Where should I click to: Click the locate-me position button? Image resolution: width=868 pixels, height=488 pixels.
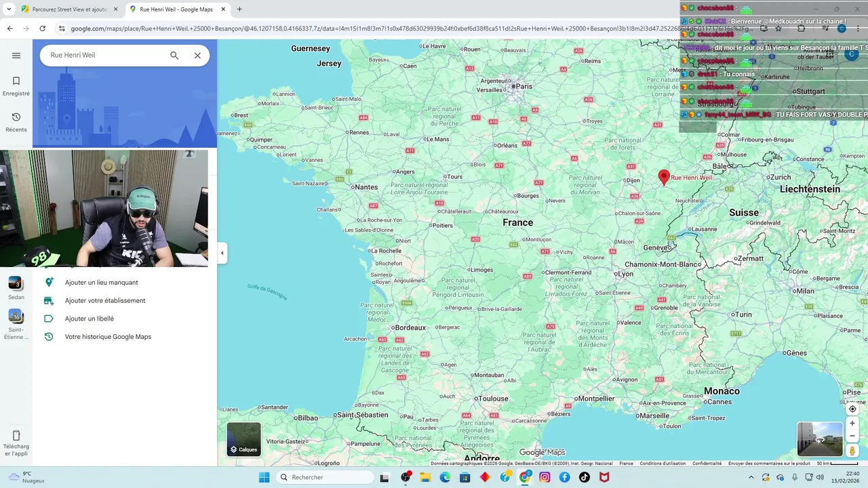tap(852, 409)
